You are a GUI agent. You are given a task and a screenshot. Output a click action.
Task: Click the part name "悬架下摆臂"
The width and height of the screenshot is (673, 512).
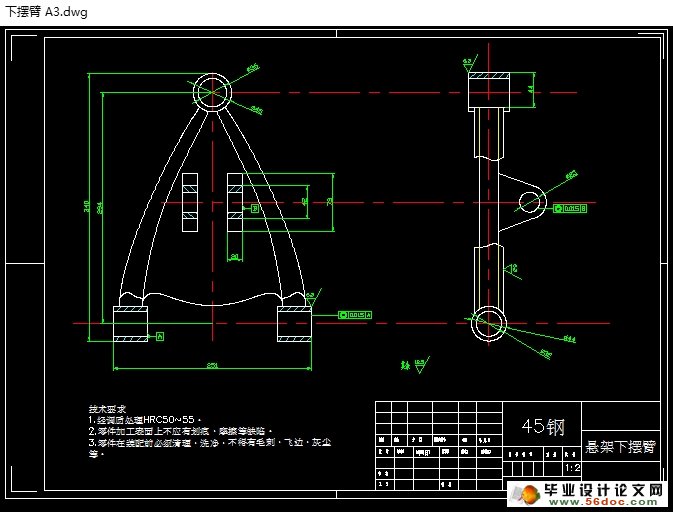[621, 447]
